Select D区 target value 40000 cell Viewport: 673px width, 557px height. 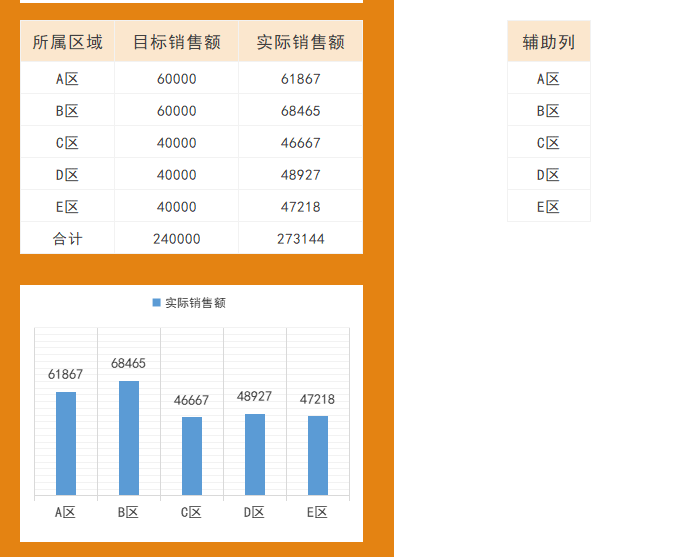[x=176, y=174]
